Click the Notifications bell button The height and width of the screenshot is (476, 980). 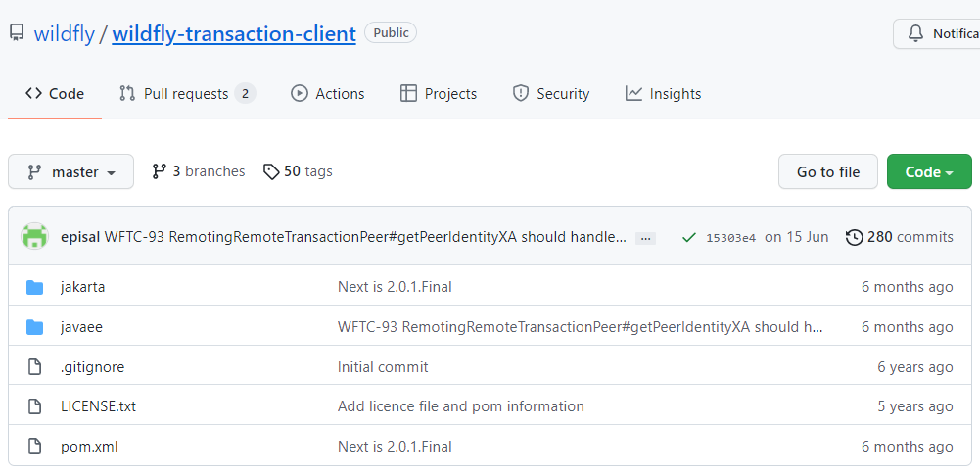coord(936,33)
